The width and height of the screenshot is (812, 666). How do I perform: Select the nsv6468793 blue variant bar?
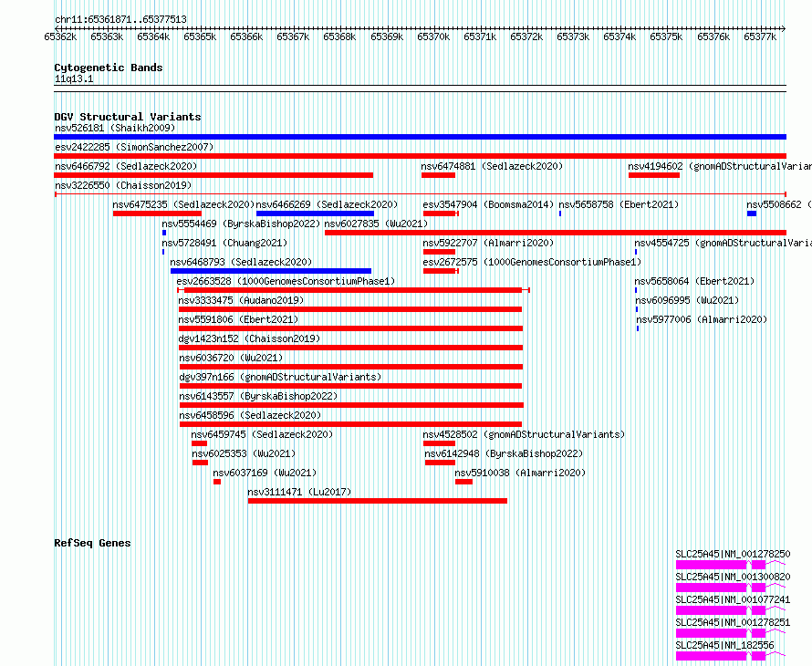pyautogui.click(x=271, y=271)
